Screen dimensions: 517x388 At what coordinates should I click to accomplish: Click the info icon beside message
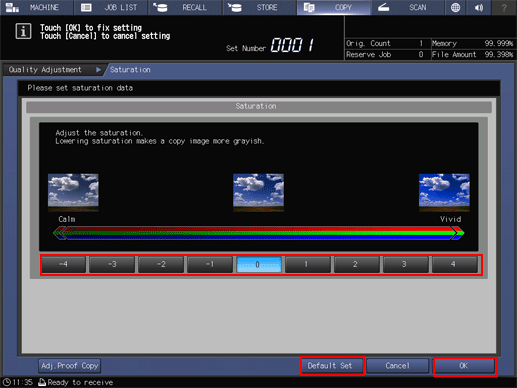coord(23,32)
